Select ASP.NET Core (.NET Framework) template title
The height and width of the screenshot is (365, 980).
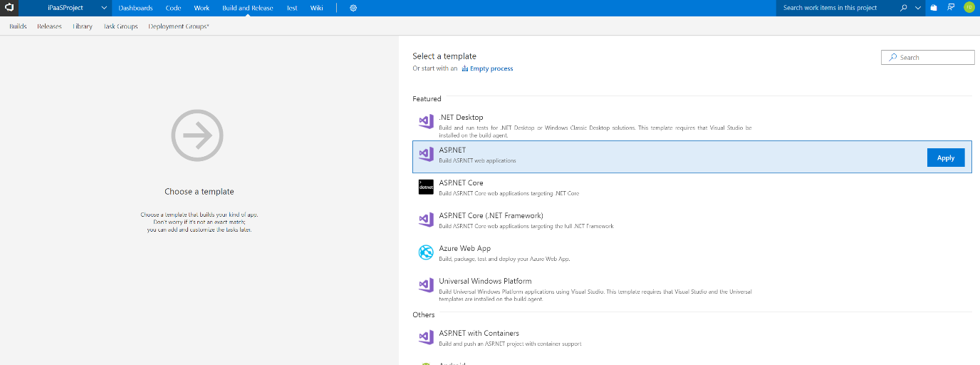click(491, 215)
